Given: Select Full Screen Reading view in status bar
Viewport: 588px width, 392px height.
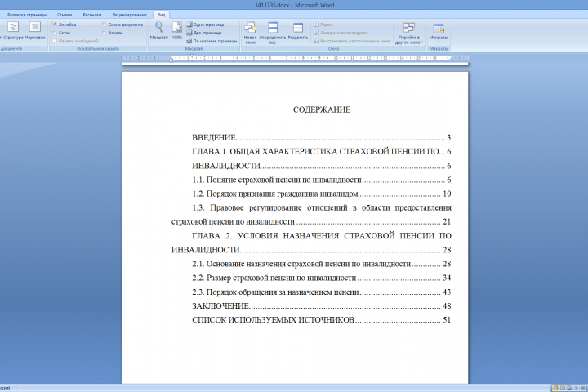Looking at the screenshot, I should point(562,388).
